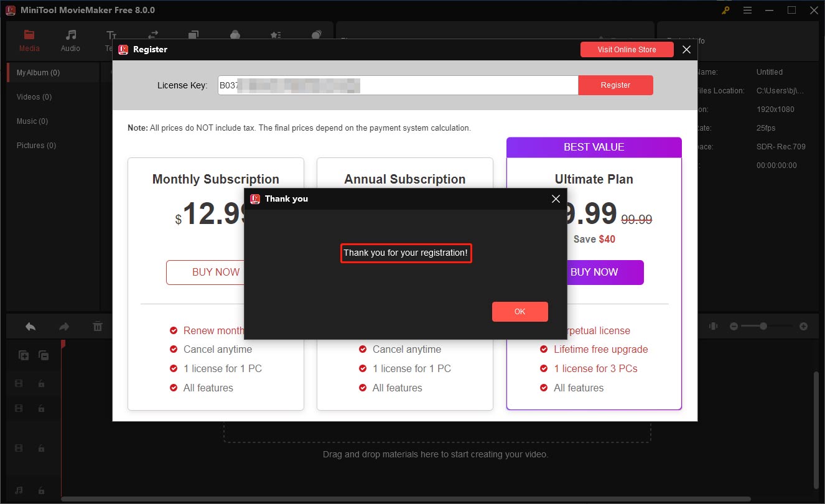Click the golden key registration icon
This screenshot has height=504, width=825.
(x=725, y=11)
